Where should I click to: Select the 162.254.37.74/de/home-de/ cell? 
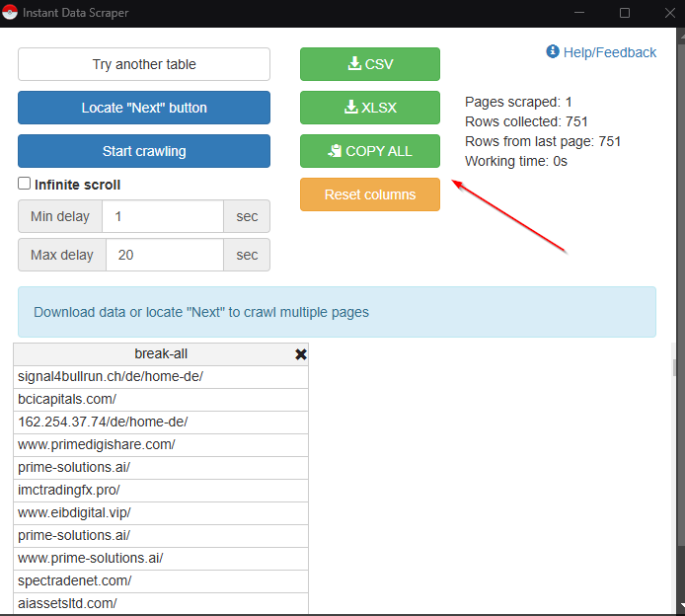161,423
